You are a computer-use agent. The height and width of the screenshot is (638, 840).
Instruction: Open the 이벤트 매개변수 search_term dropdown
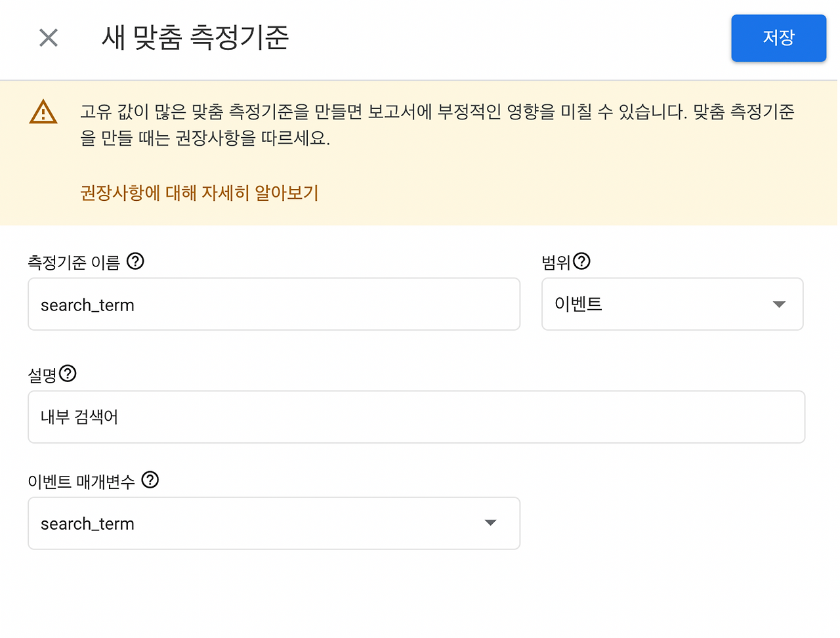coord(262,524)
